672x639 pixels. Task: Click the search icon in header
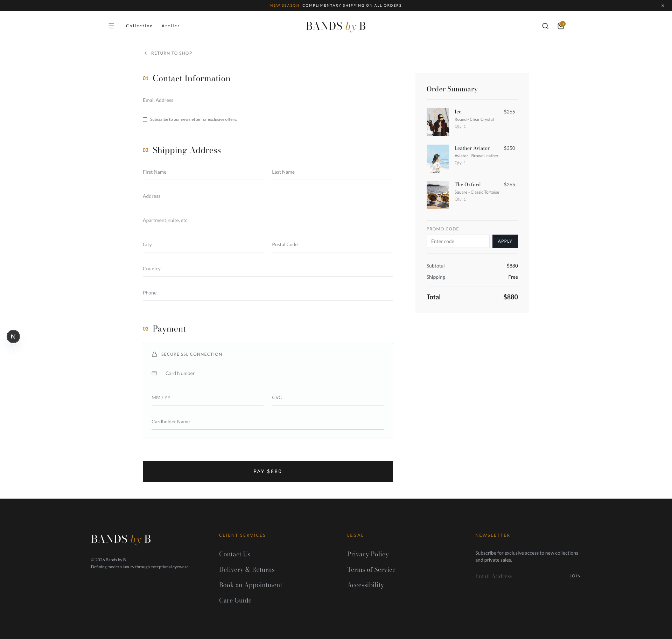pos(545,26)
